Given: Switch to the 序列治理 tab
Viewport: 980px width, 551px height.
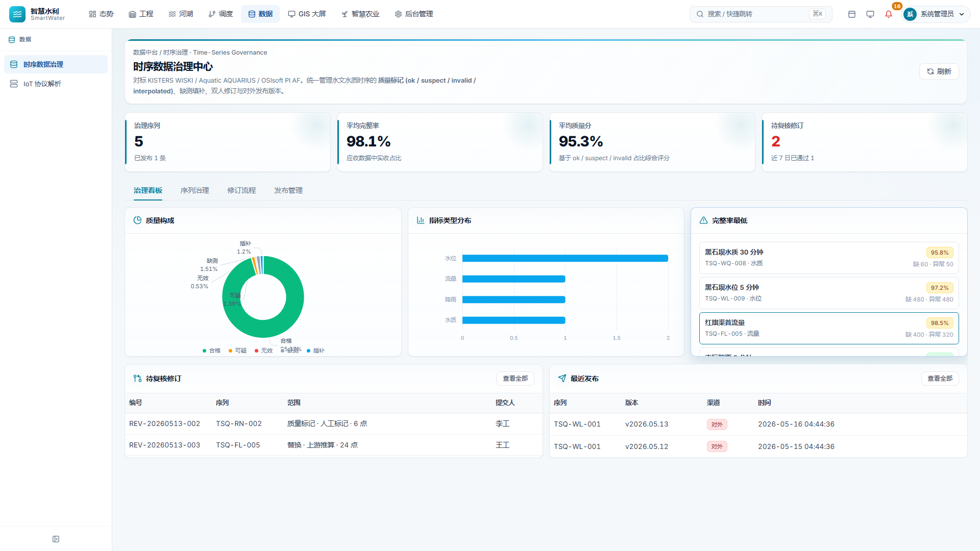Looking at the screenshot, I should tap(195, 190).
